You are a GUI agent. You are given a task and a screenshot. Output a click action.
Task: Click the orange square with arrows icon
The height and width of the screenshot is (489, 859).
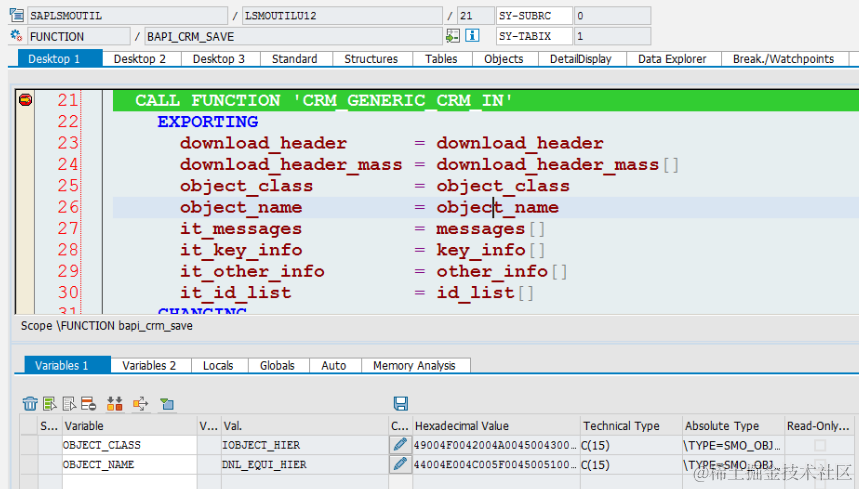140,404
